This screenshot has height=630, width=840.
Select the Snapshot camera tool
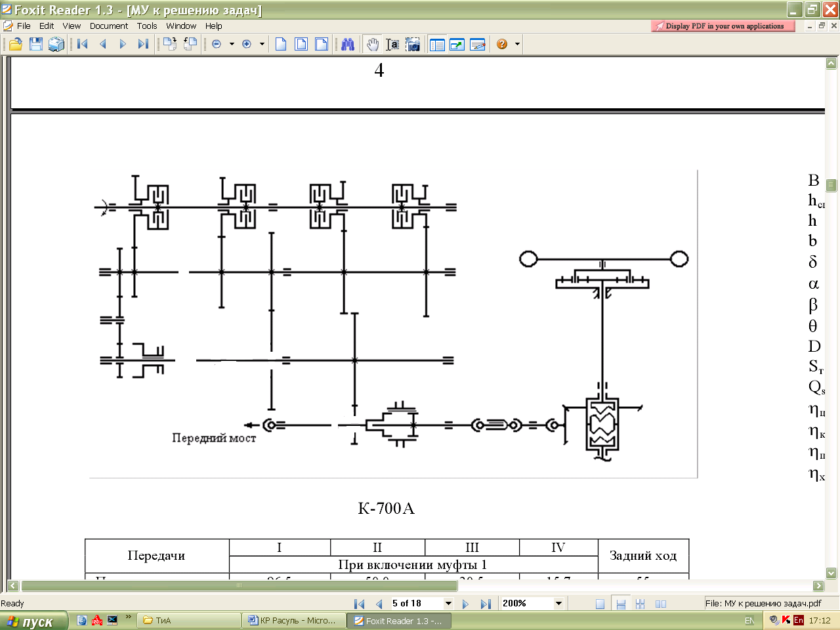point(413,44)
